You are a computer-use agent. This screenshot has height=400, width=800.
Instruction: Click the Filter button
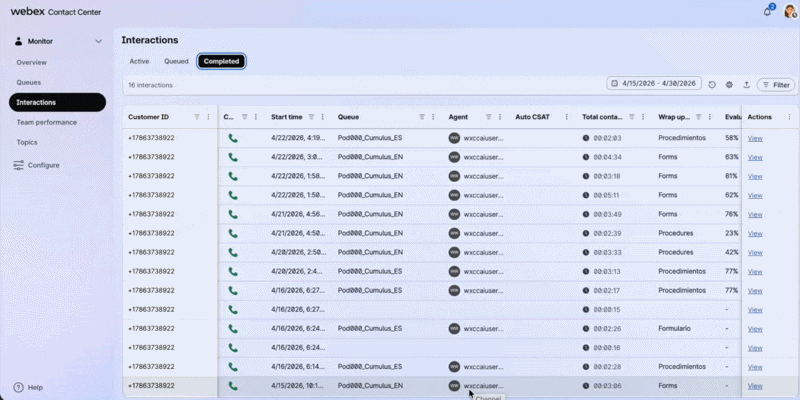(776, 85)
